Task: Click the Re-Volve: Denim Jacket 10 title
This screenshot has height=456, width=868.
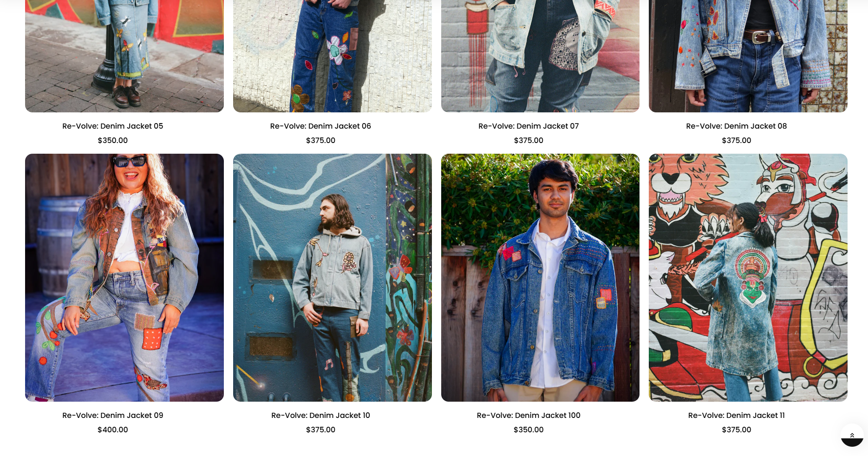Action: coord(320,415)
